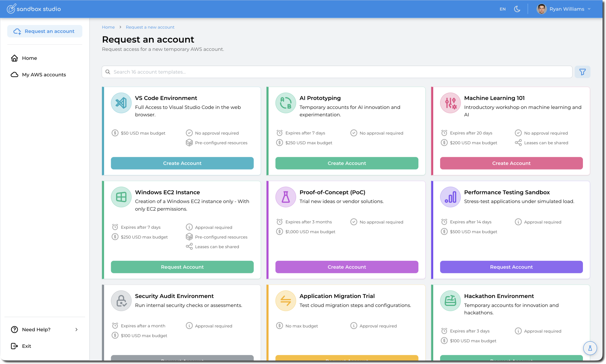The image size is (606, 364).
Task: Create Account for VS Code Environment
Action: pyautogui.click(x=182, y=163)
